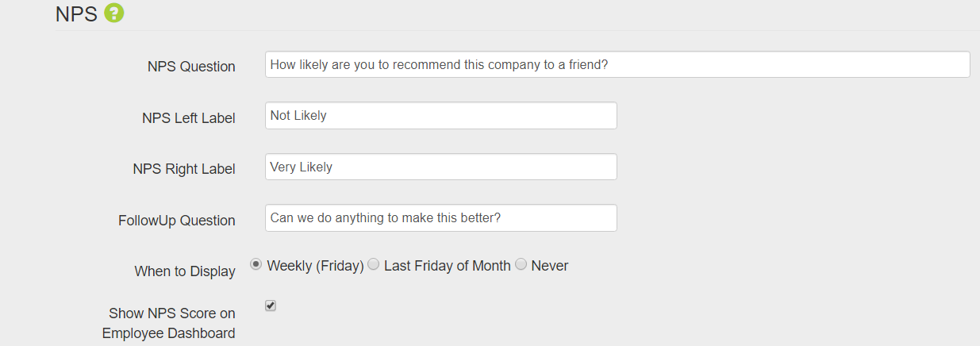Click the 'NPS Left Label' caption text

189,118
